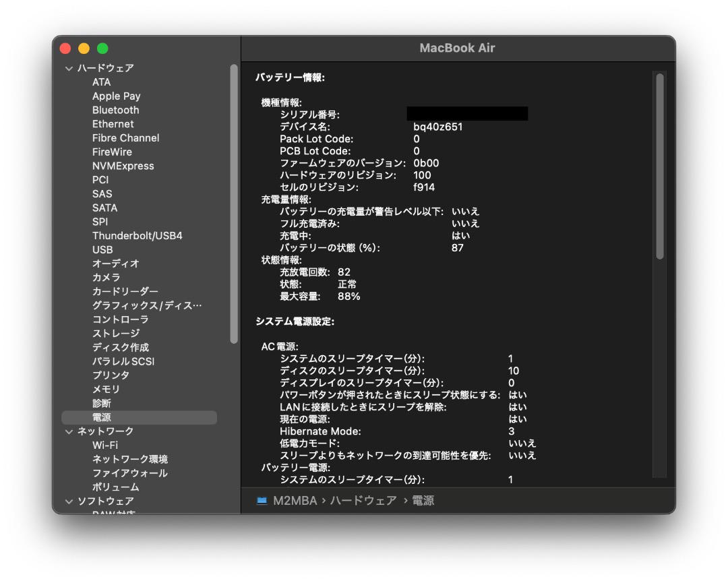Click firmware version value 0b00

[x=426, y=163]
